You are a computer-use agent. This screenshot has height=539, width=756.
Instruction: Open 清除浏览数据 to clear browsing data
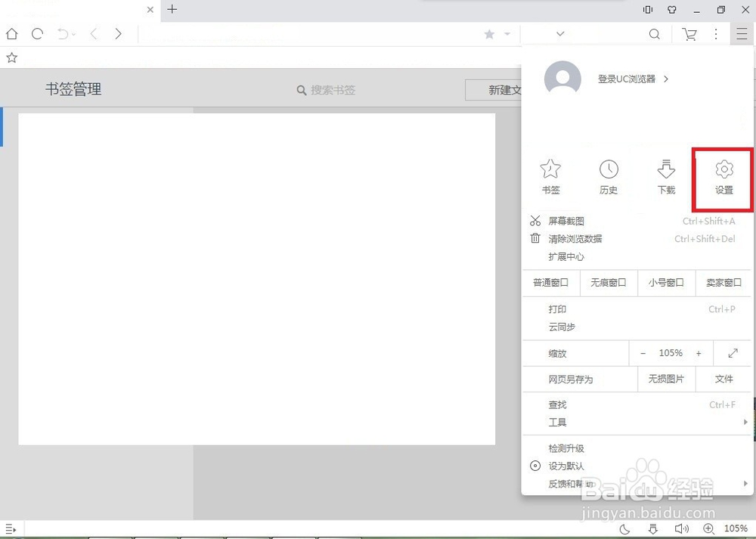pyautogui.click(x=576, y=238)
